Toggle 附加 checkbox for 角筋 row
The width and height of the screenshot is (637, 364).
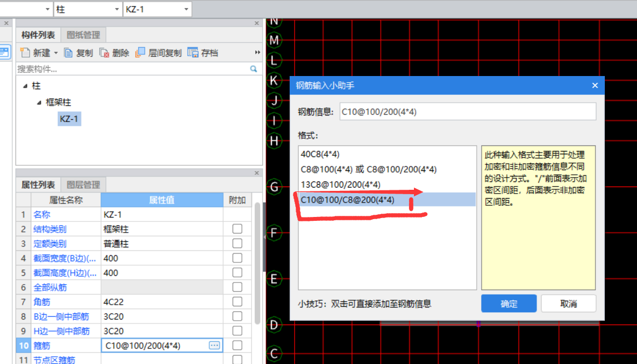tap(237, 302)
